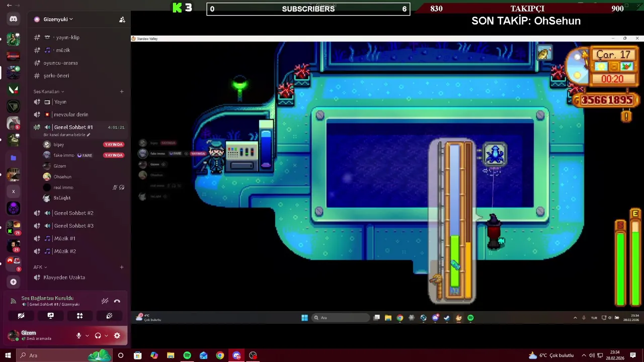Collapse the Ses Kanalları category

(x=49, y=92)
